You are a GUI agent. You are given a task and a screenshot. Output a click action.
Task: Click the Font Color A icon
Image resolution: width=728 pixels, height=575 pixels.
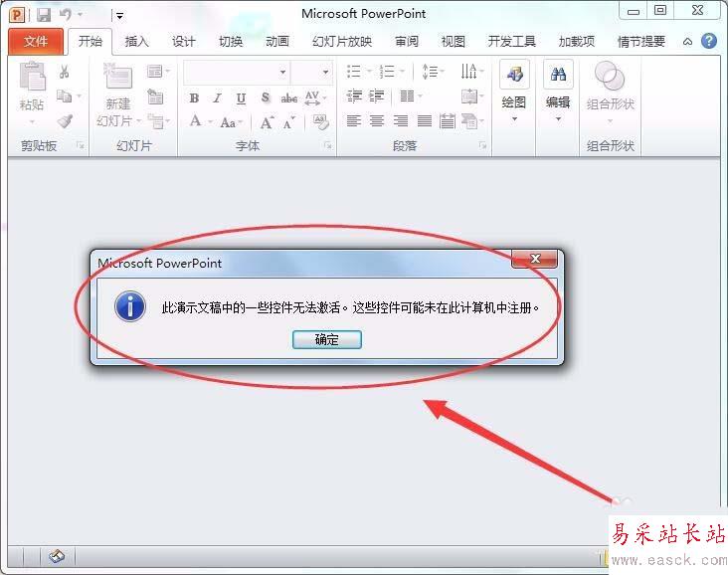coord(196,121)
